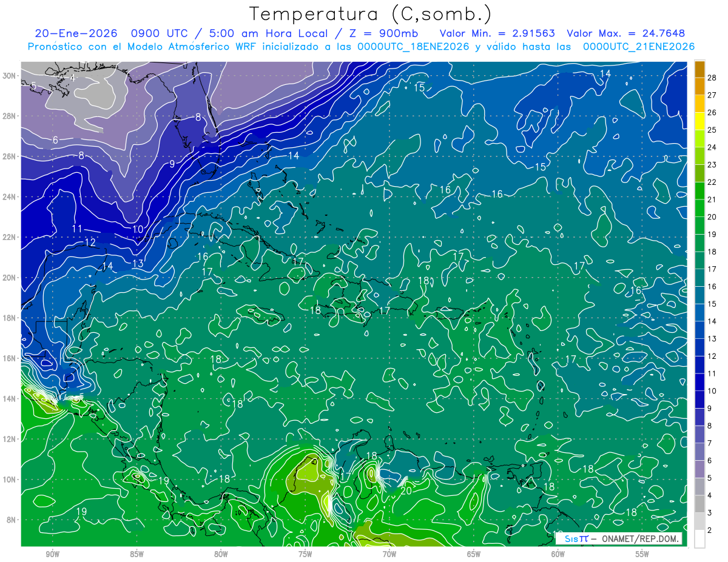Click the '18N' latitude axis label
This screenshot has height=562, width=728.
point(9,318)
